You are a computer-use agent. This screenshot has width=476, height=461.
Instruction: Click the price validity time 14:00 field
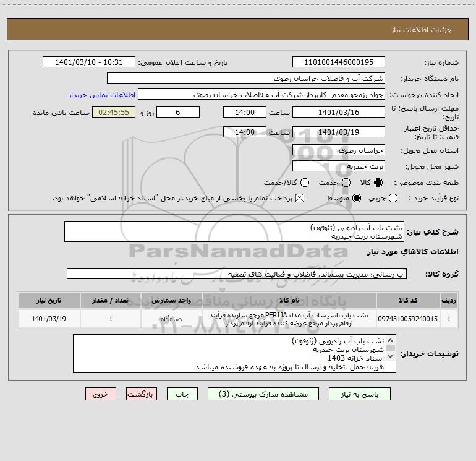point(245,132)
